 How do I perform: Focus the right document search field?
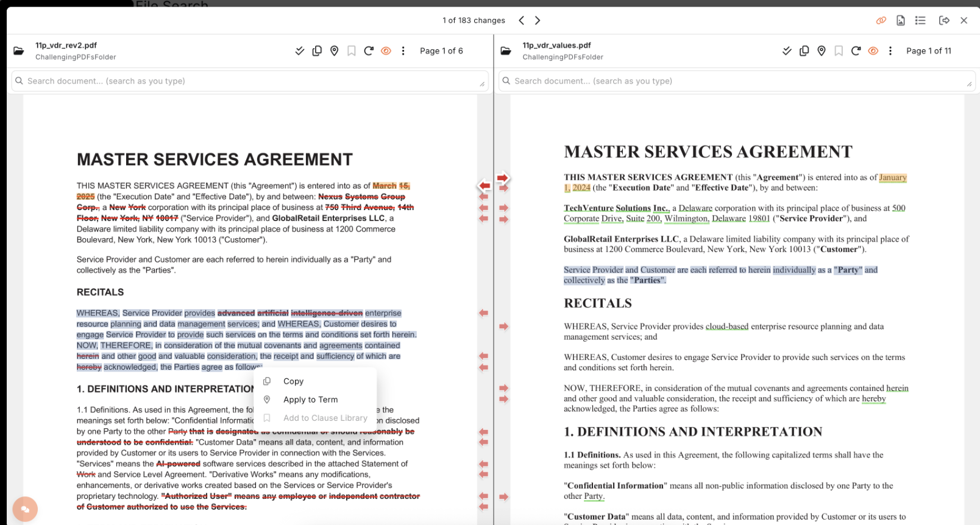coord(731,81)
